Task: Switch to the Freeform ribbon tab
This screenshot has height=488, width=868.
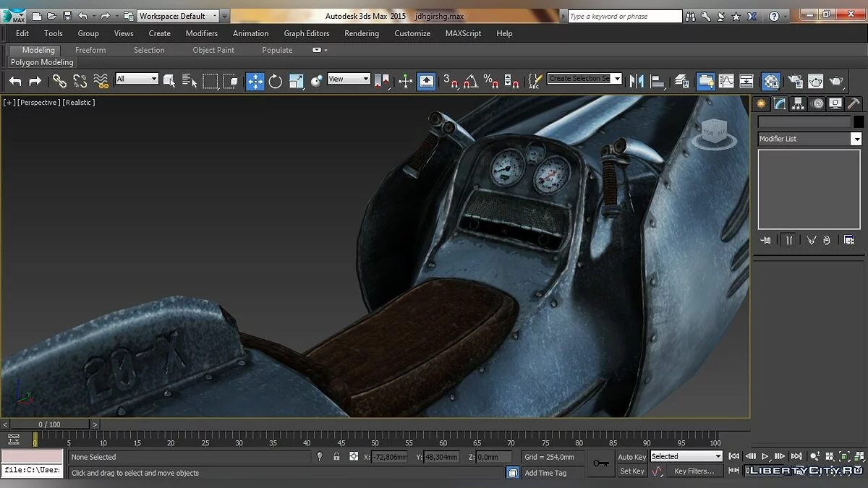Action: coord(90,50)
